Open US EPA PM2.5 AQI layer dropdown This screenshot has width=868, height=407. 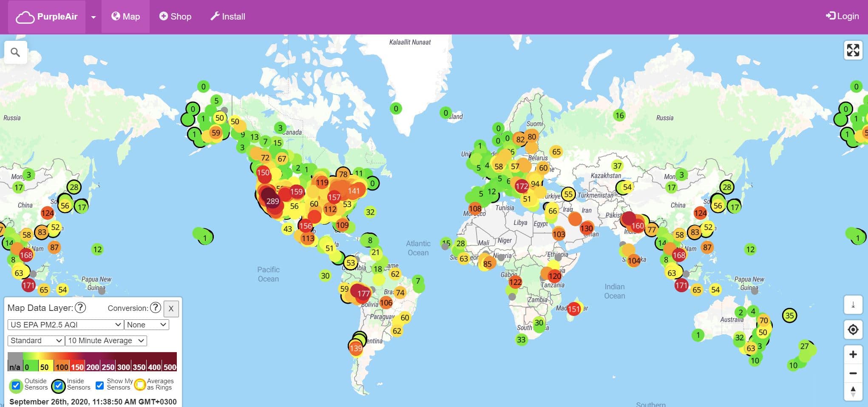point(66,324)
